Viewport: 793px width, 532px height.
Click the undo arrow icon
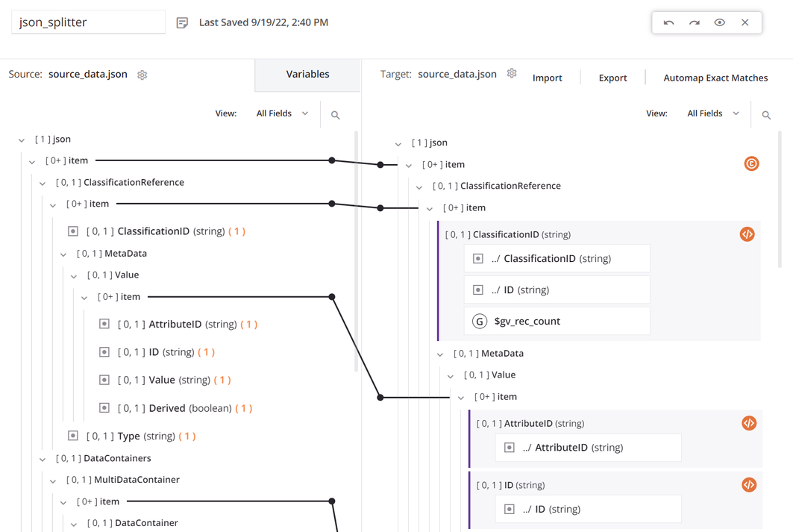pos(668,22)
